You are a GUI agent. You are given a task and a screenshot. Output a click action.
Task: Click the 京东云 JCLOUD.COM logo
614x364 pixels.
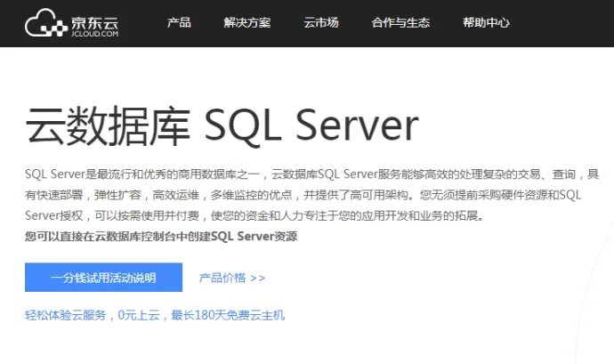click(x=72, y=23)
